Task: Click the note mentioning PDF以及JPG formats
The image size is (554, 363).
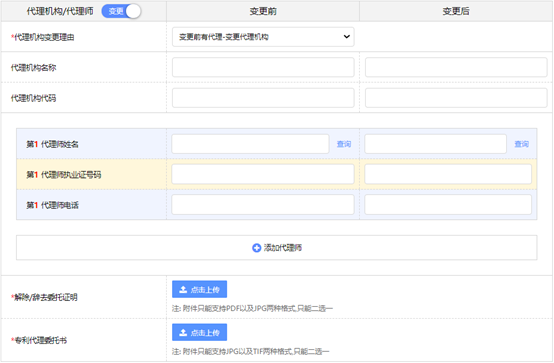Action: coord(253,309)
